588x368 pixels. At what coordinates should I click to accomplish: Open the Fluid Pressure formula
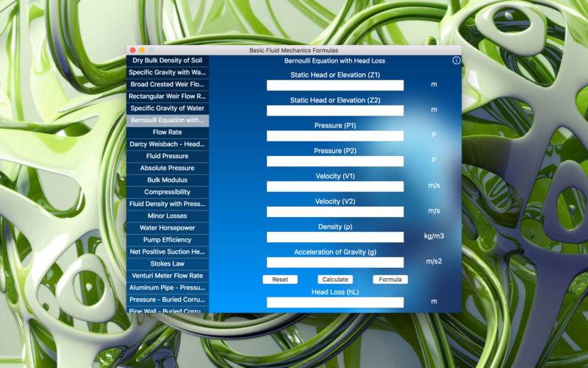168,156
